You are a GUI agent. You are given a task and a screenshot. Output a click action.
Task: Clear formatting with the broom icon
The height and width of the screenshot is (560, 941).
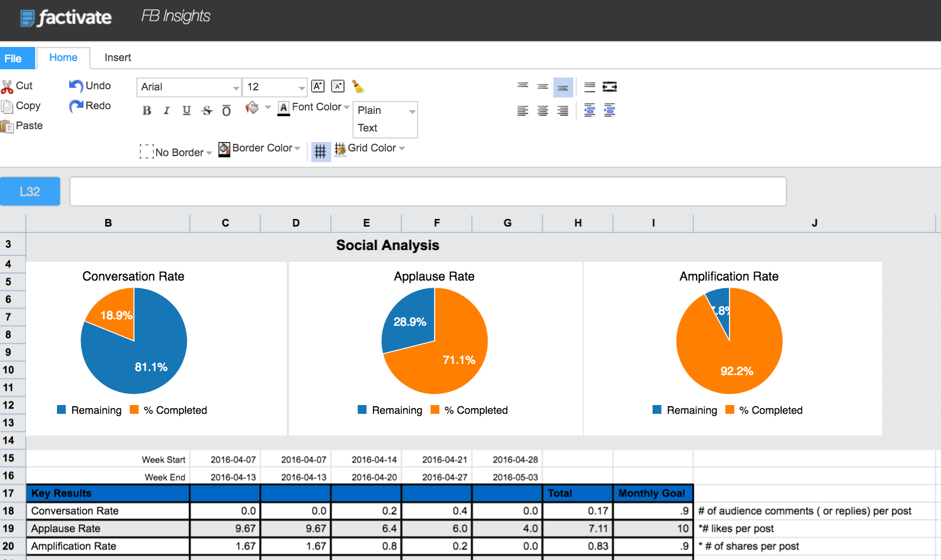[x=358, y=87]
